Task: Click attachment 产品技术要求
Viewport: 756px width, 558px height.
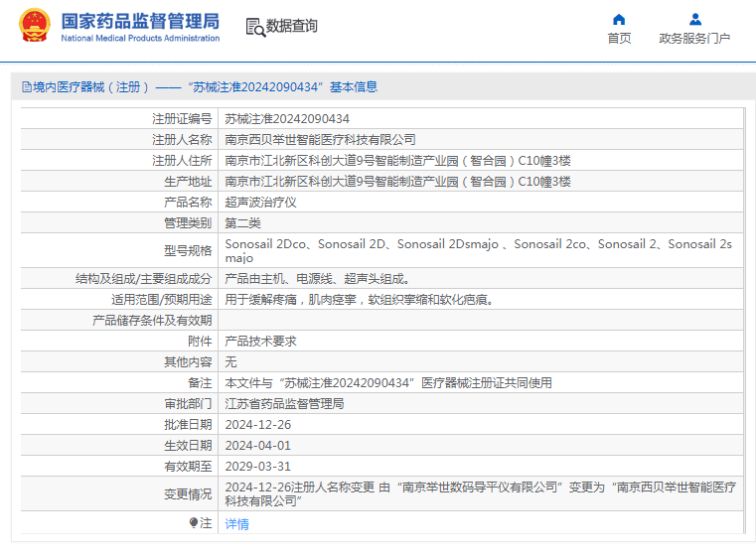Action: coord(260,342)
